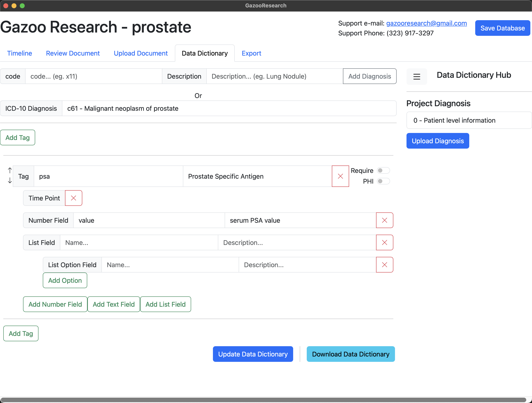Open the gazooresearch@gmail.com support link

(426, 23)
